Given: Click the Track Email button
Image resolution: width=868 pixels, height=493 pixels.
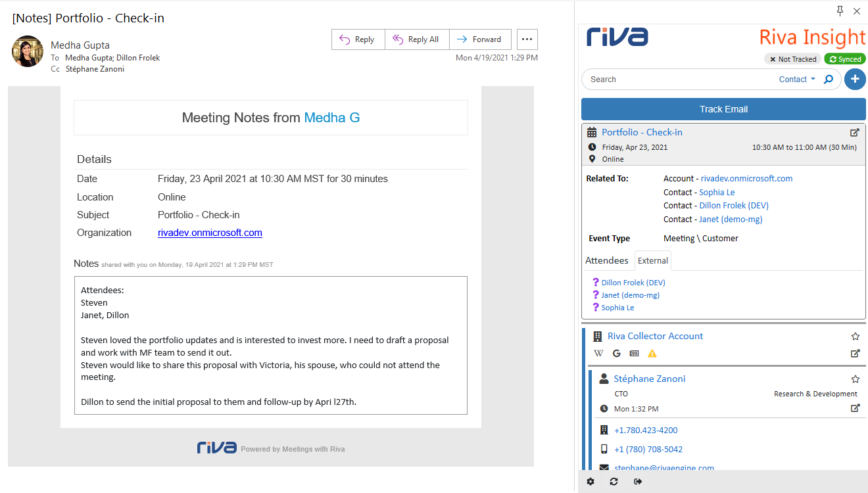Looking at the screenshot, I should (723, 109).
